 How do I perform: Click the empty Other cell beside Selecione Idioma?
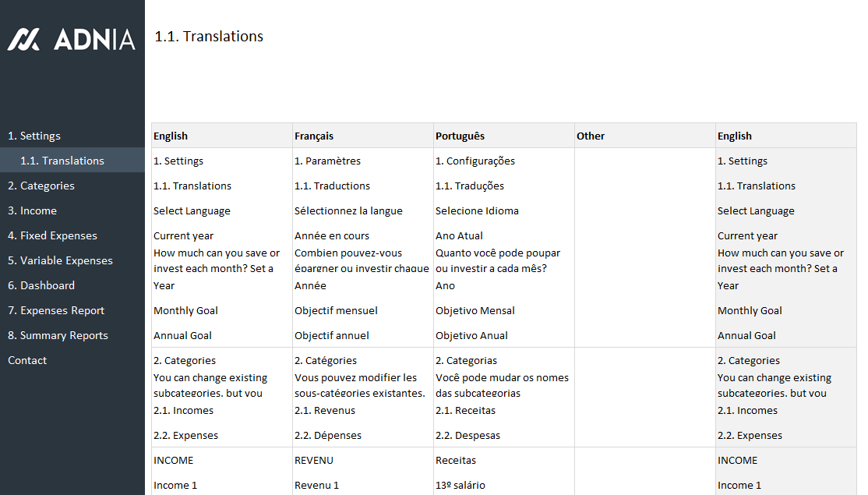[644, 210]
